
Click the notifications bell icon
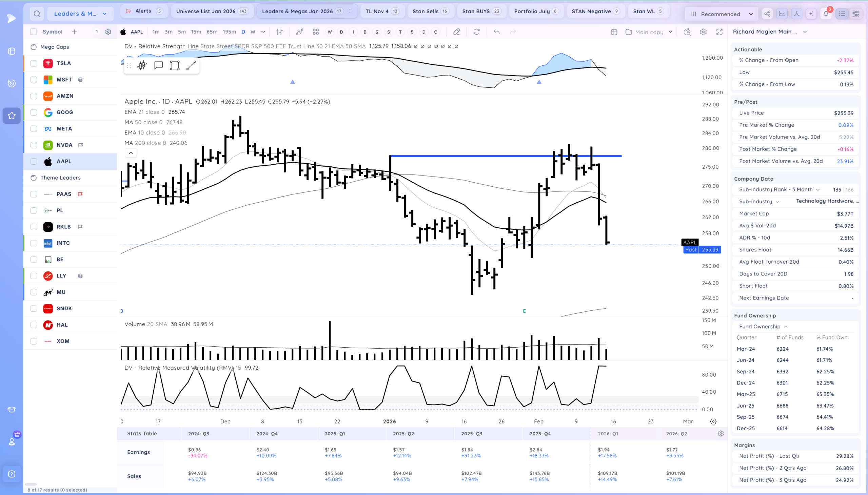(x=826, y=14)
